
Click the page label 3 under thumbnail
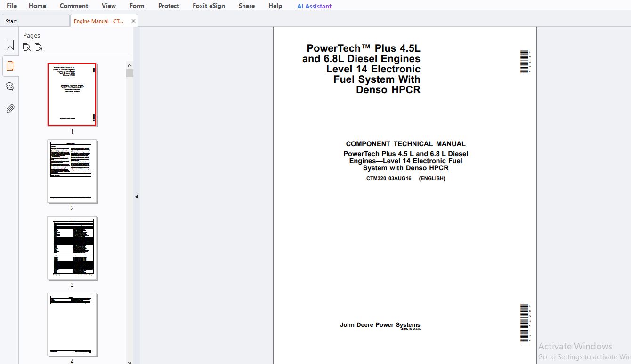72,285
